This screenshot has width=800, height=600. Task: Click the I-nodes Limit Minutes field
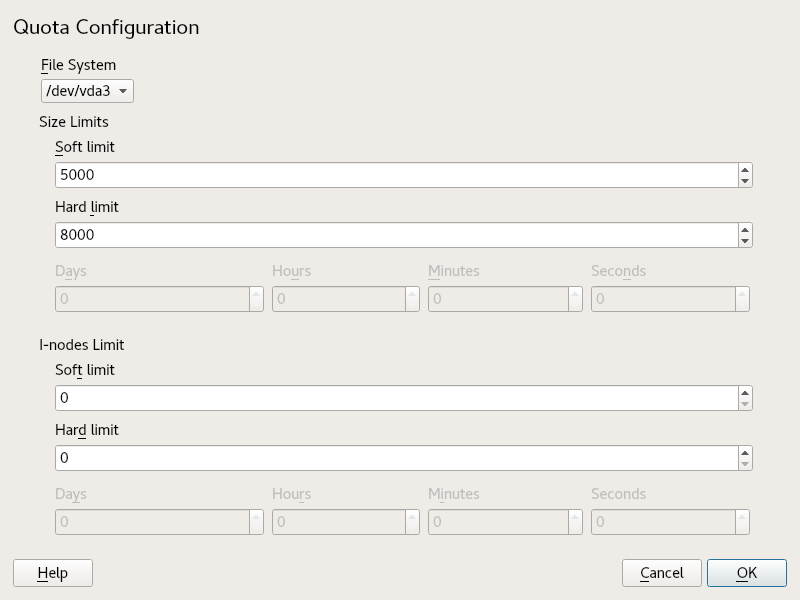(497, 522)
